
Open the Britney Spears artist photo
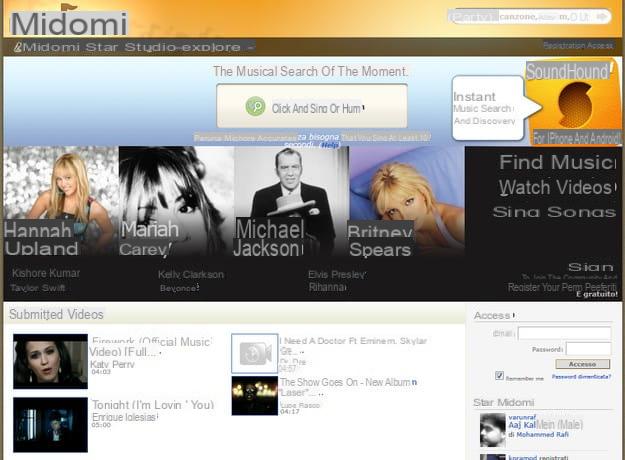(407, 201)
